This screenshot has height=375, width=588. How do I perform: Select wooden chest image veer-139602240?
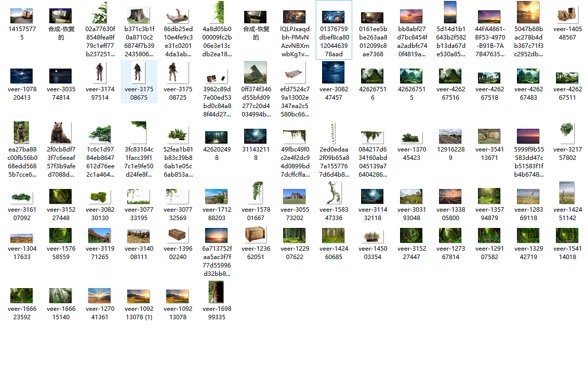point(178,235)
